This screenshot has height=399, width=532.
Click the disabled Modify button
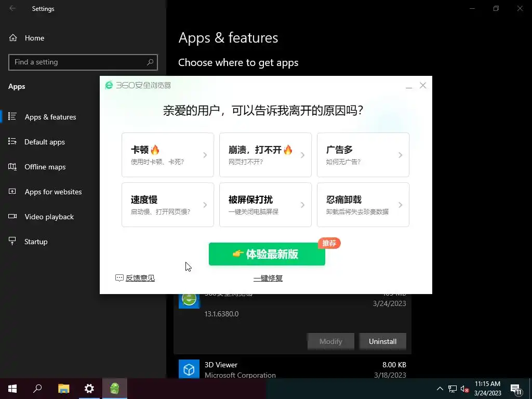pos(331,341)
